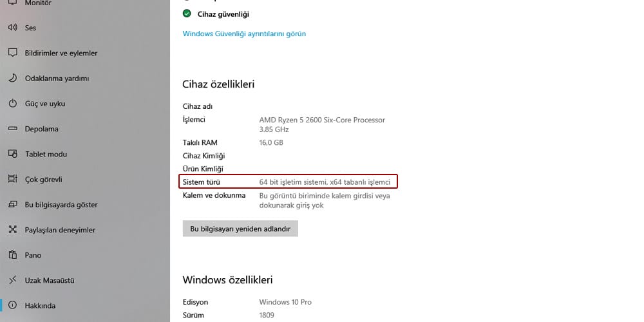The width and height of the screenshot is (644, 322).
Task: Click the Sistem türü row
Action: 289,182
